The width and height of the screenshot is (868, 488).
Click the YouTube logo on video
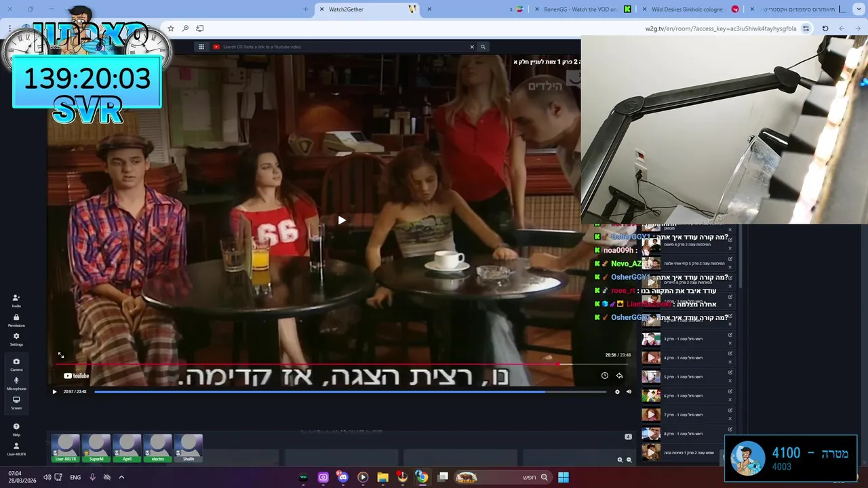(77, 375)
